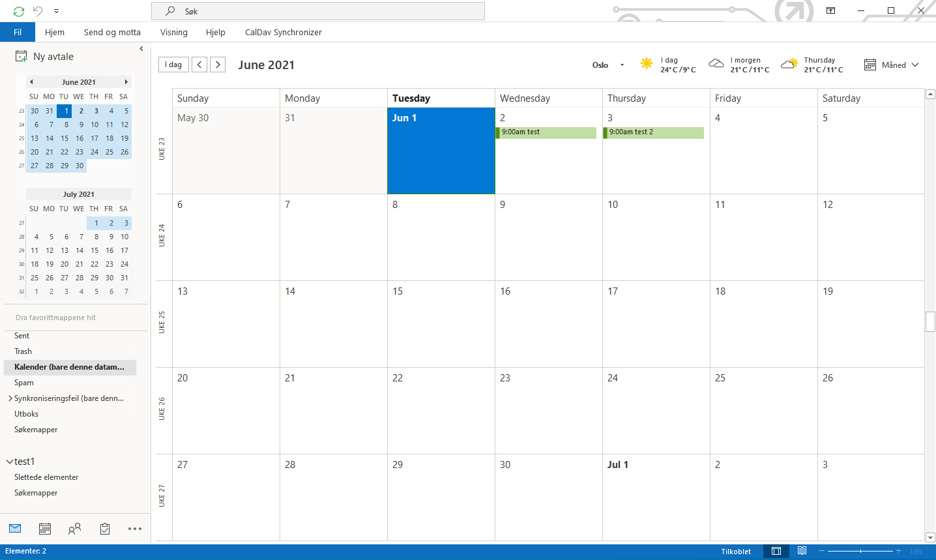This screenshot has width=936, height=560.
Task: Zoom out with the minus icon
Action: pyautogui.click(x=822, y=551)
